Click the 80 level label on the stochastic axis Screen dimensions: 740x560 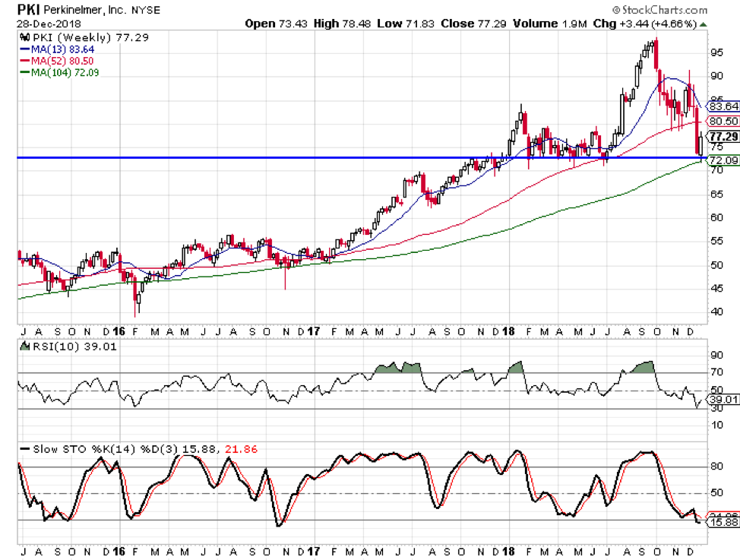coord(717,466)
